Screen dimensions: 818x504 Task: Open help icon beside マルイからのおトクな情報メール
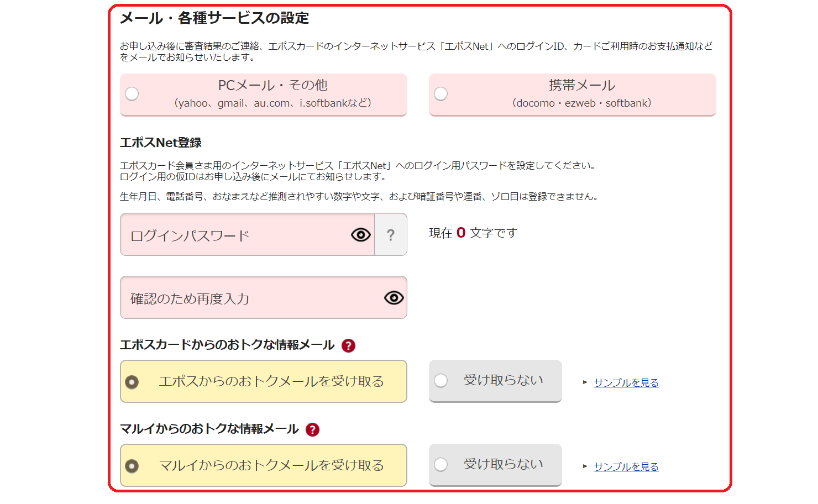click(312, 429)
